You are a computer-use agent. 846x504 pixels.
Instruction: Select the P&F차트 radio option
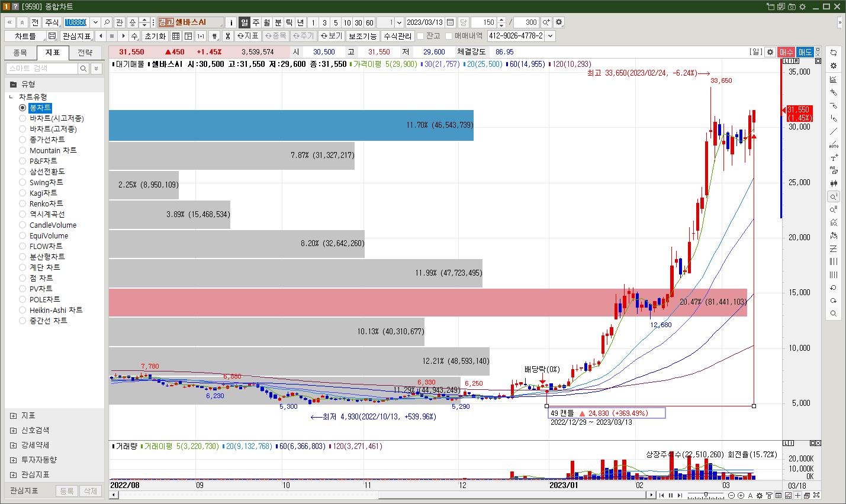[22, 161]
